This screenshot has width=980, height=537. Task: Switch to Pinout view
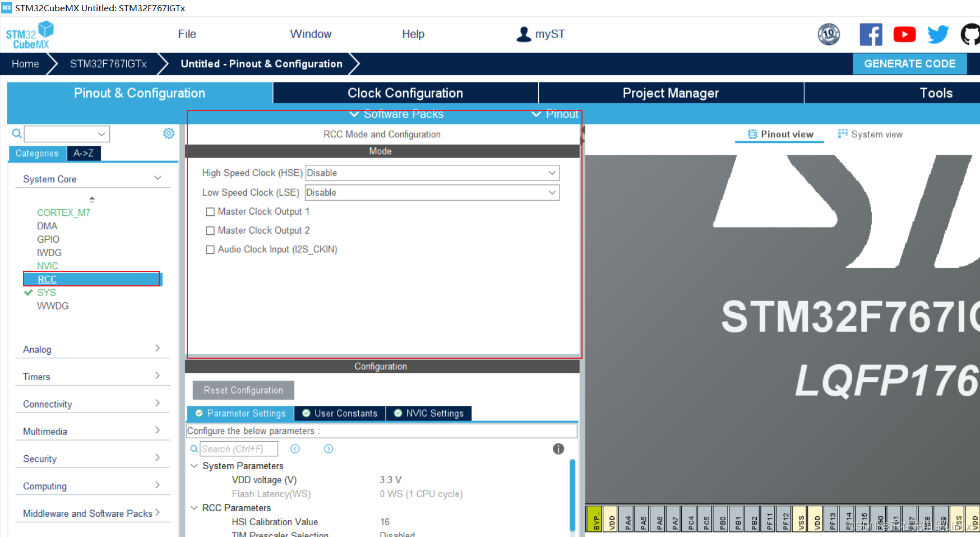tap(780, 135)
